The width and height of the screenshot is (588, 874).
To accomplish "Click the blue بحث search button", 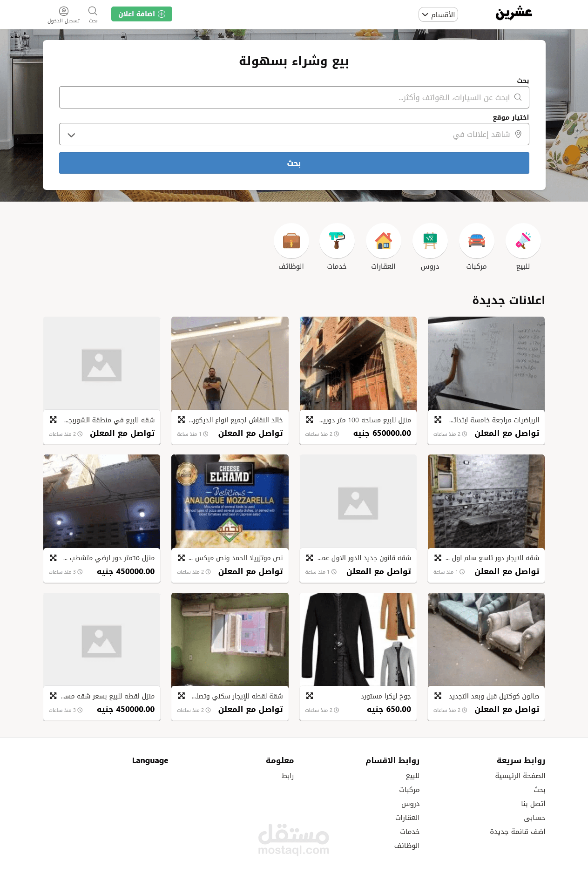I will pyautogui.click(x=294, y=163).
